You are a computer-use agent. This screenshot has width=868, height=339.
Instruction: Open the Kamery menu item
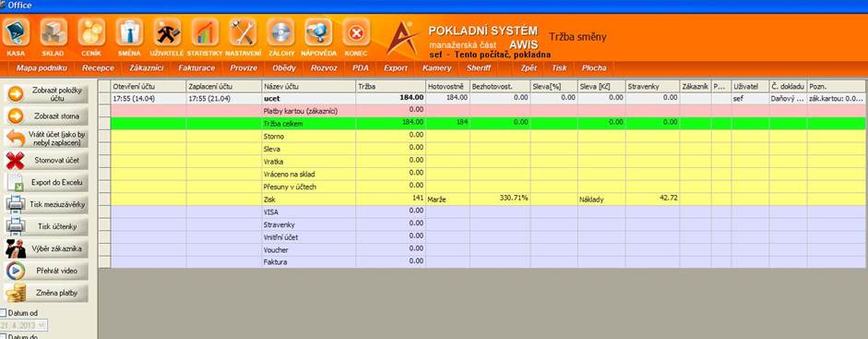[x=437, y=68]
